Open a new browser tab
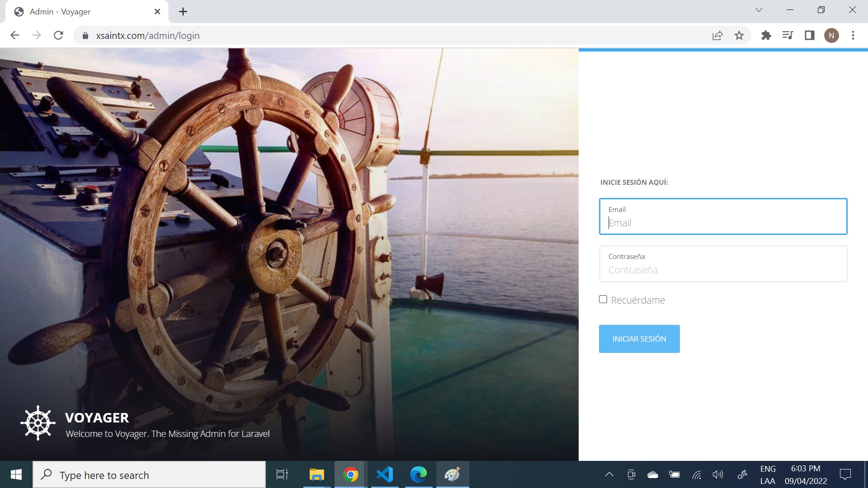 coord(183,12)
